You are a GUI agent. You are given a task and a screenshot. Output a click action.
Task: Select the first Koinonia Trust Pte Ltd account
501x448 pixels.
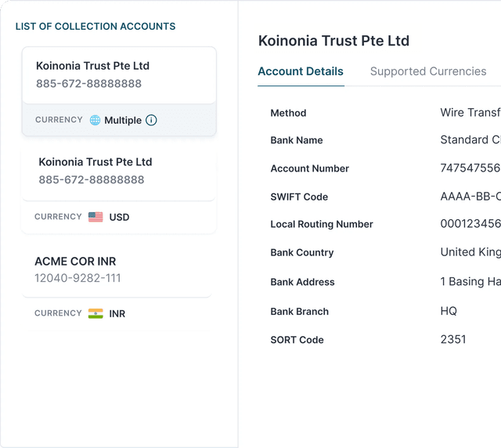coord(119,74)
